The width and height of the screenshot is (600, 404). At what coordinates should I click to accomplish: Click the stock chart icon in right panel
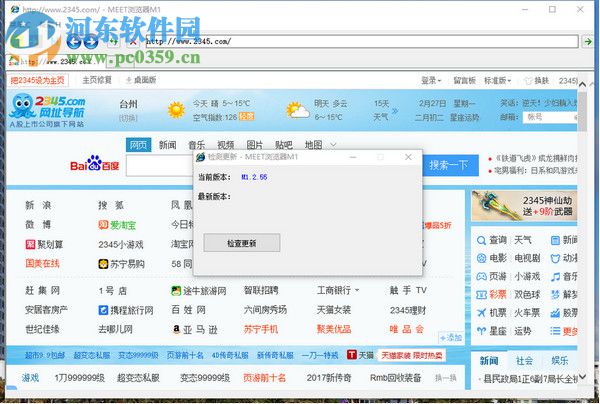555,313
